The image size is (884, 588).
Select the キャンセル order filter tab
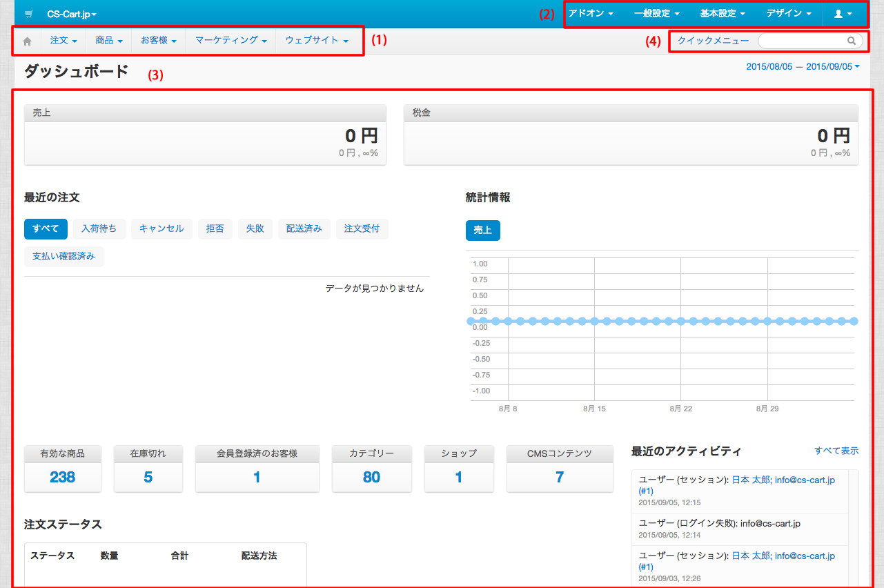pos(161,228)
